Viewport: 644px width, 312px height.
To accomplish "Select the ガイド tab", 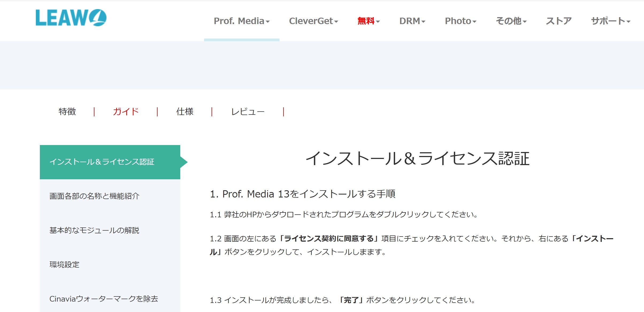I will click(x=126, y=112).
